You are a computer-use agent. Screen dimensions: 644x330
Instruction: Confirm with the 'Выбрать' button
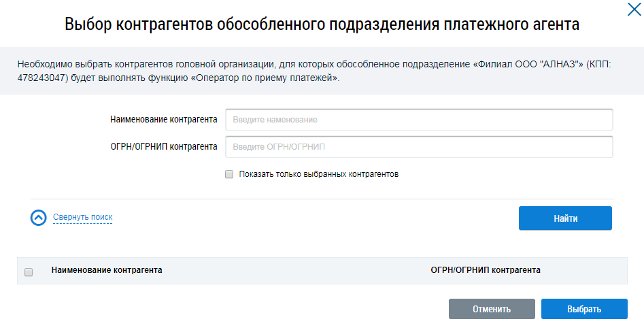583,309
